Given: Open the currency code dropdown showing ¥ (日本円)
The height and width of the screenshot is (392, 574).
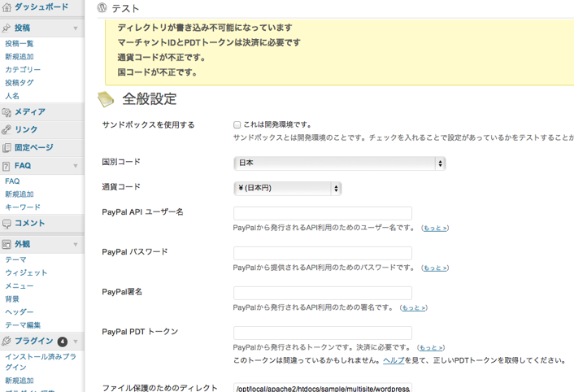Looking at the screenshot, I should (x=287, y=189).
